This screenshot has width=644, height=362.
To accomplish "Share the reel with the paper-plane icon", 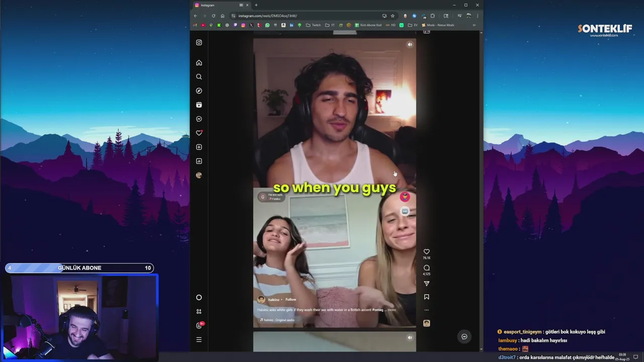I will pyautogui.click(x=426, y=284).
